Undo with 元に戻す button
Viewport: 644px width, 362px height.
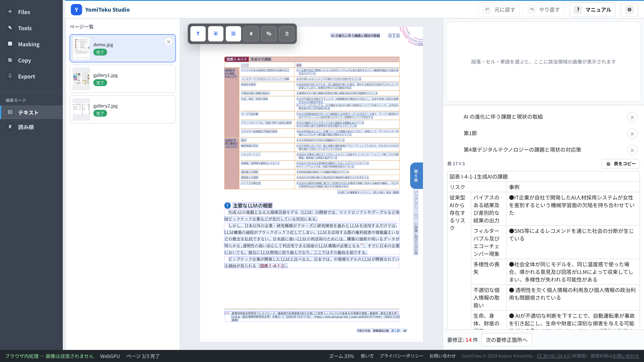[499, 10]
